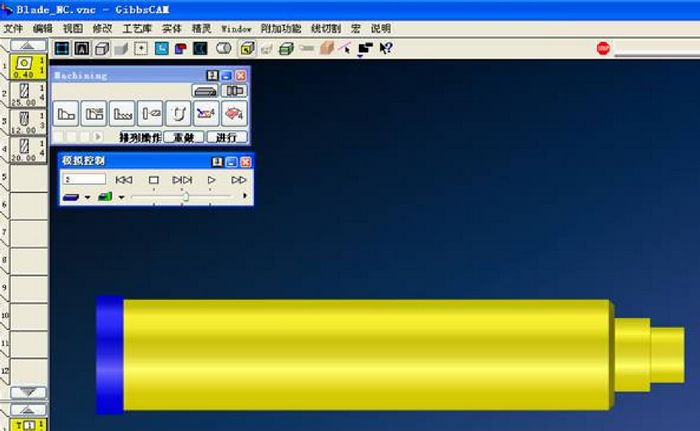
Task: Minimize the Machining palette
Action: click(226, 75)
